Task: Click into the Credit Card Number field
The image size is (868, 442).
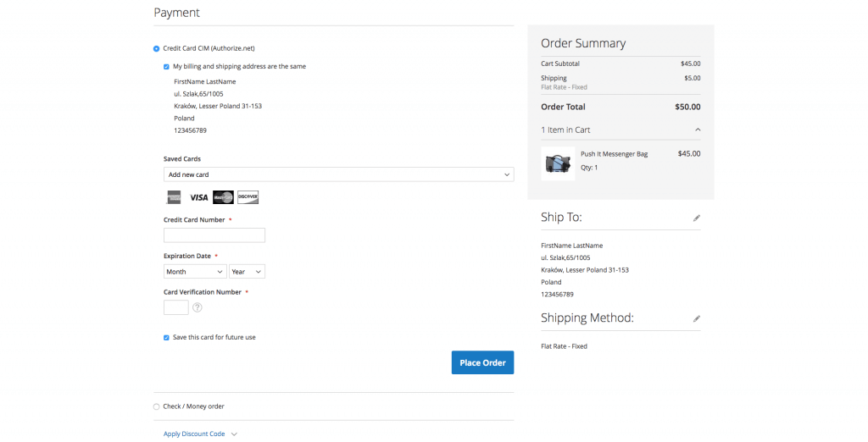Action: coord(214,235)
